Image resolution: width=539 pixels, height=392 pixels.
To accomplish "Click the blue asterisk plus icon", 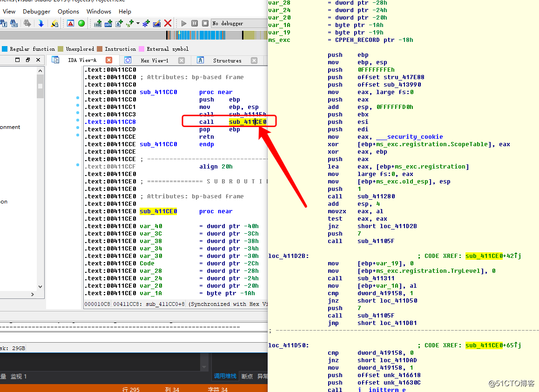I will click(x=146, y=23).
